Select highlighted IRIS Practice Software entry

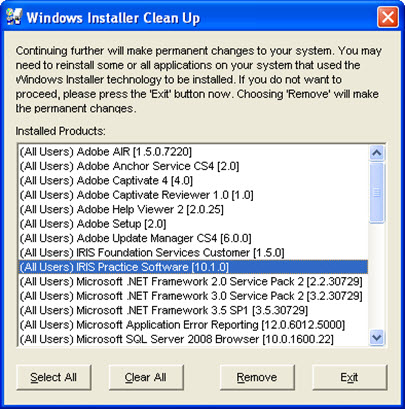[x=193, y=267]
